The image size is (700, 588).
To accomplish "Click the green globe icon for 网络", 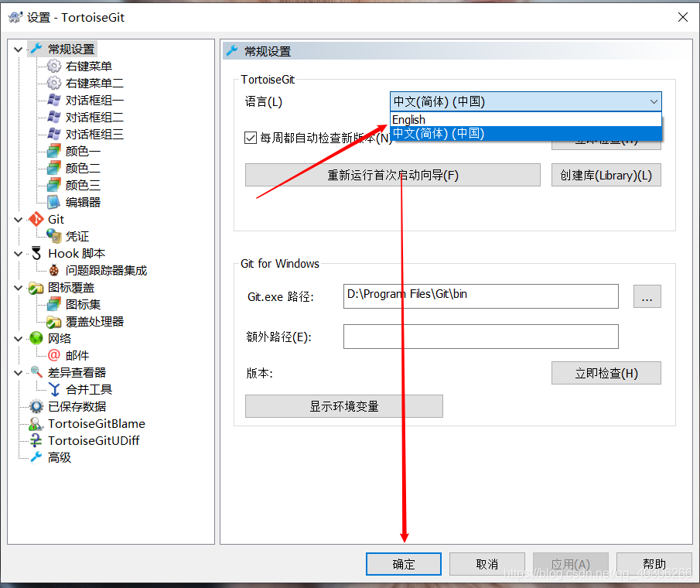I will point(36,338).
